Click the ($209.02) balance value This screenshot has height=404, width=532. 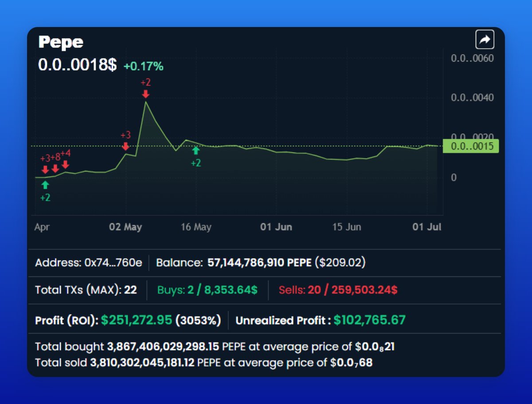(340, 263)
